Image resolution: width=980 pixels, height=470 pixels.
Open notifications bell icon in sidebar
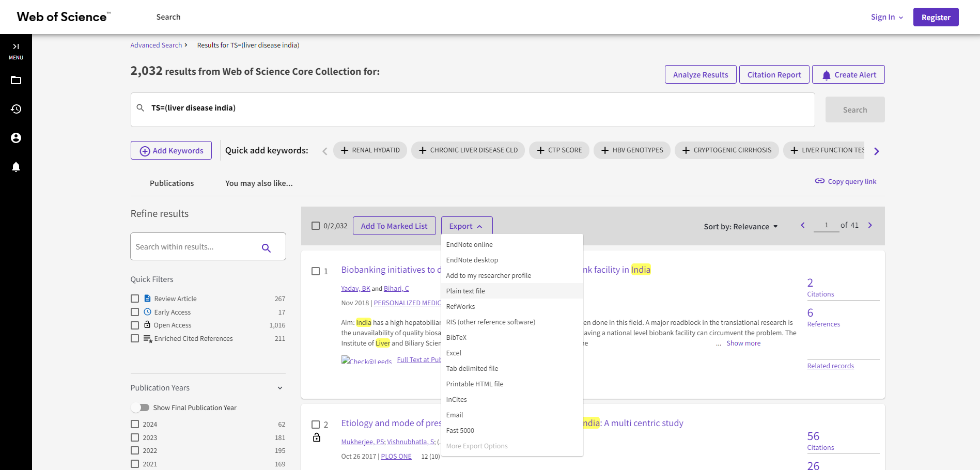pos(16,167)
